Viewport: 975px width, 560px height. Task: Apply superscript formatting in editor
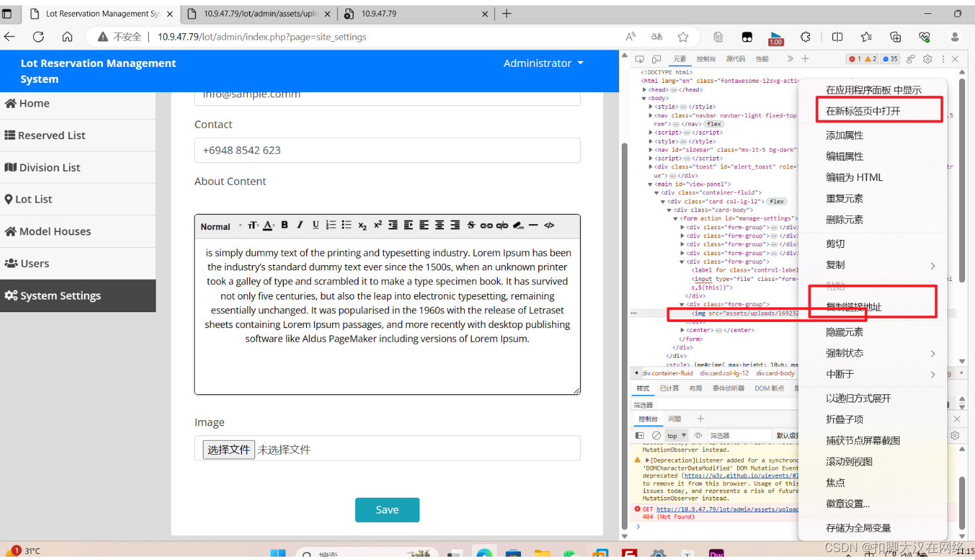pos(377,225)
